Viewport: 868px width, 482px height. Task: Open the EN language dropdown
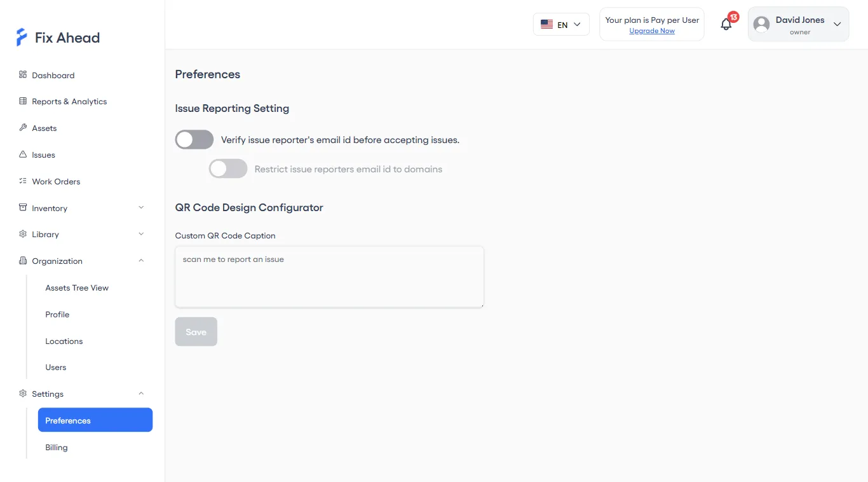561,24
